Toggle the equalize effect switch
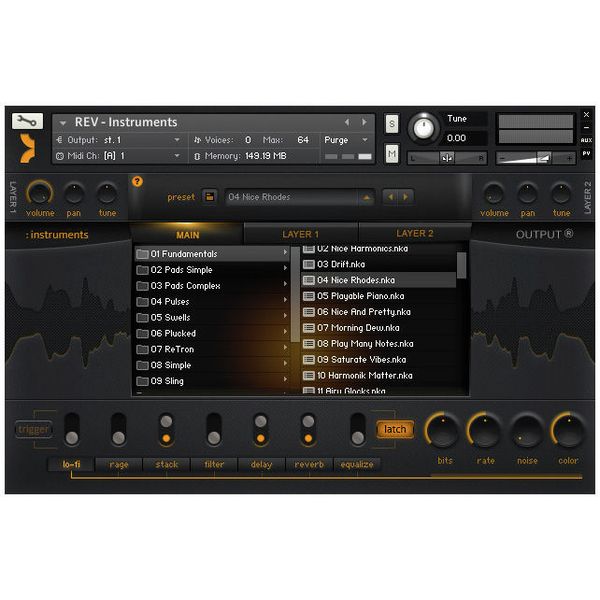 (357, 430)
